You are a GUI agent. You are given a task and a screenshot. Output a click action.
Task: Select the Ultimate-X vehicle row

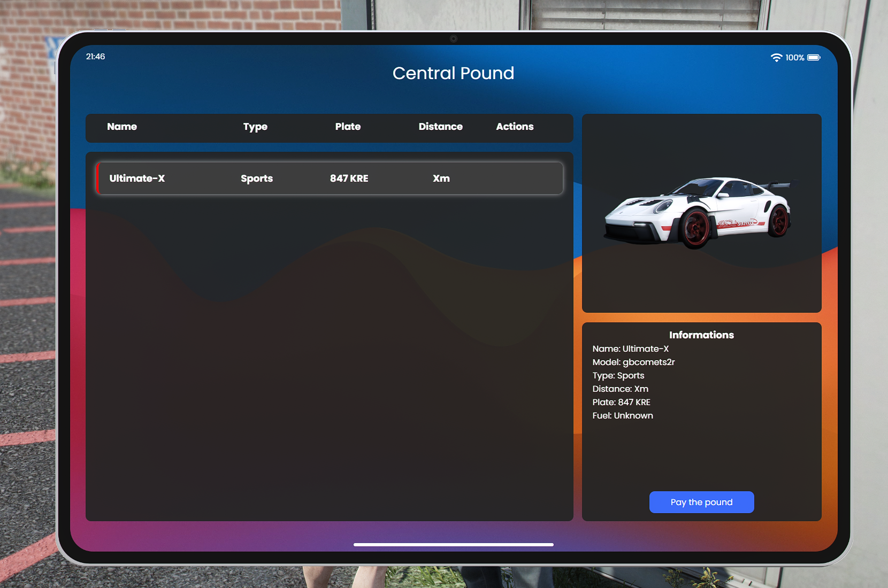pyautogui.click(x=330, y=179)
